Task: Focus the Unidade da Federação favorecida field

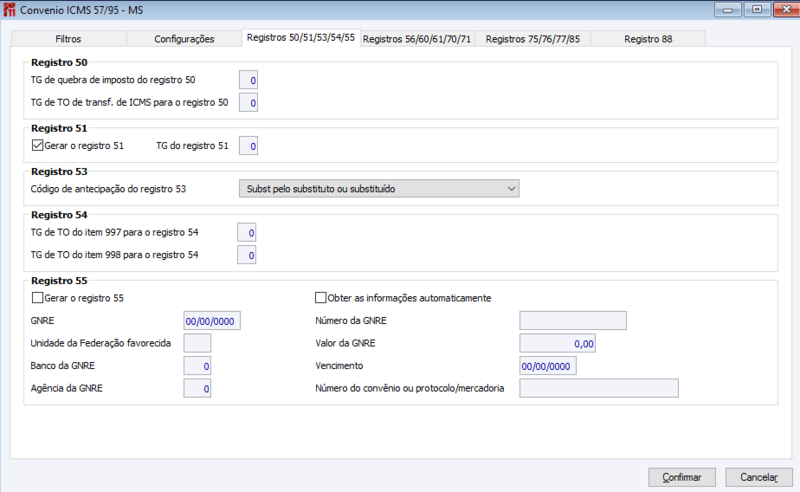Action: point(197,343)
